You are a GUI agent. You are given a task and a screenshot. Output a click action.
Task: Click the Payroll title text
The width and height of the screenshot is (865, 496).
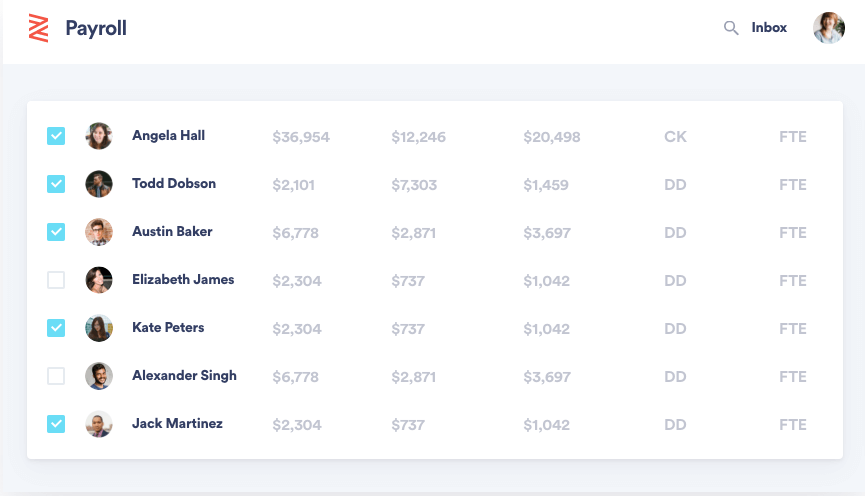click(x=96, y=28)
